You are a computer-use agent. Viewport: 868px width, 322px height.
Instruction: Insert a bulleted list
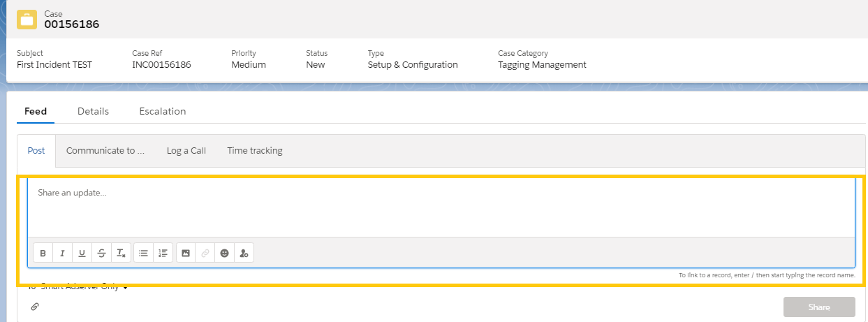tap(143, 253)
